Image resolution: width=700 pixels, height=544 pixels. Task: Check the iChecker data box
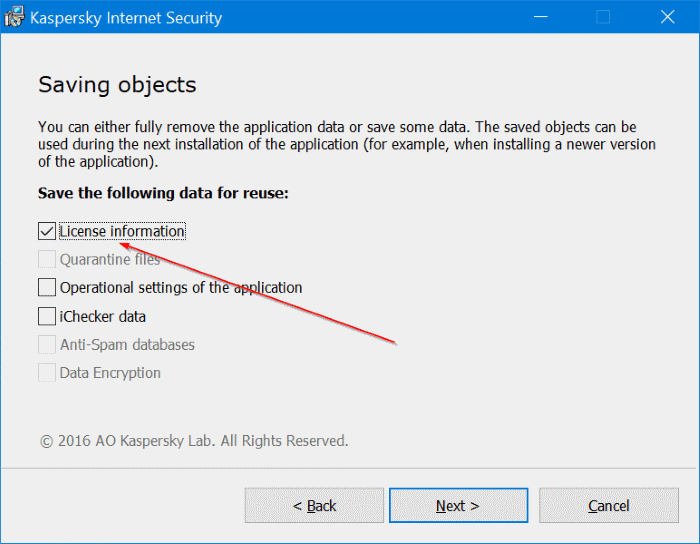47,316
